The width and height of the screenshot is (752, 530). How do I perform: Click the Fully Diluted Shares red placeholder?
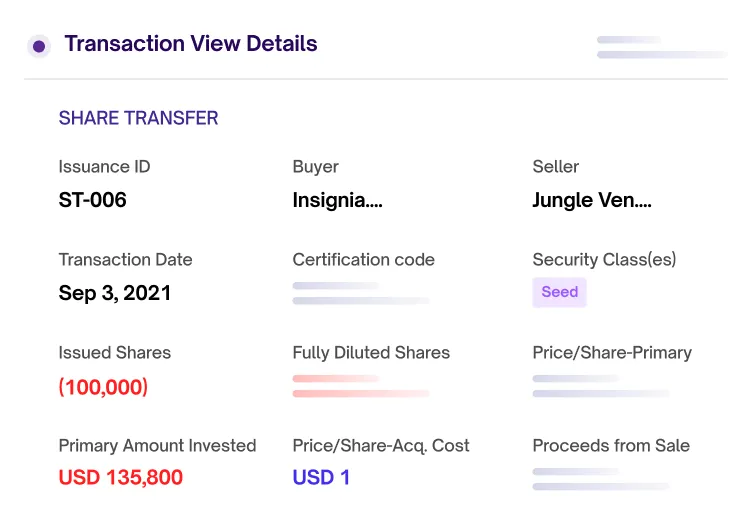tap(360, 386)
